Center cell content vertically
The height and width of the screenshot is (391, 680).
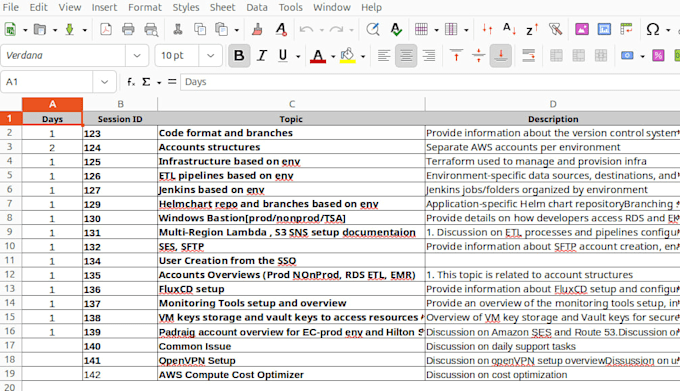478,55
